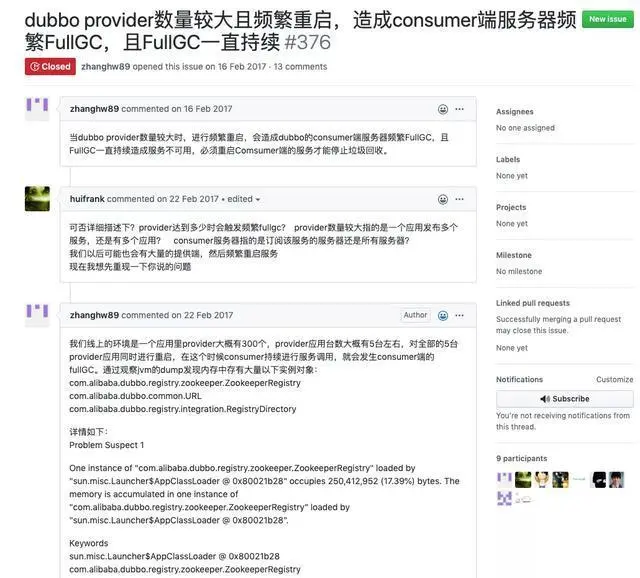Open options menu on 16 Feb comment
The height and width of the screenshot is (578, 640).
(x=460, y=109)
